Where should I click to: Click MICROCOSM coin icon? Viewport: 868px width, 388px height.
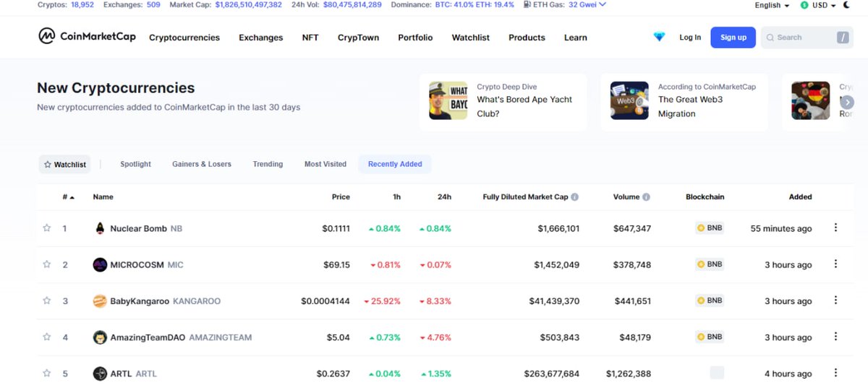[100, 264]
